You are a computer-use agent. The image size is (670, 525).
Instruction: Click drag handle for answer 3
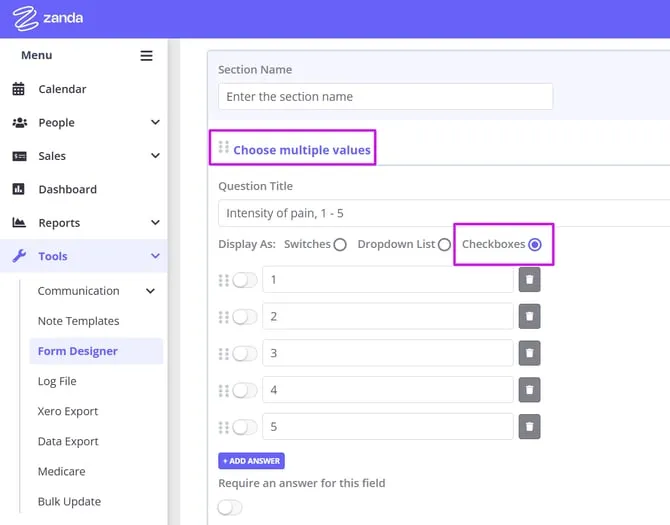pyautogui.click(x=223, y=354)
